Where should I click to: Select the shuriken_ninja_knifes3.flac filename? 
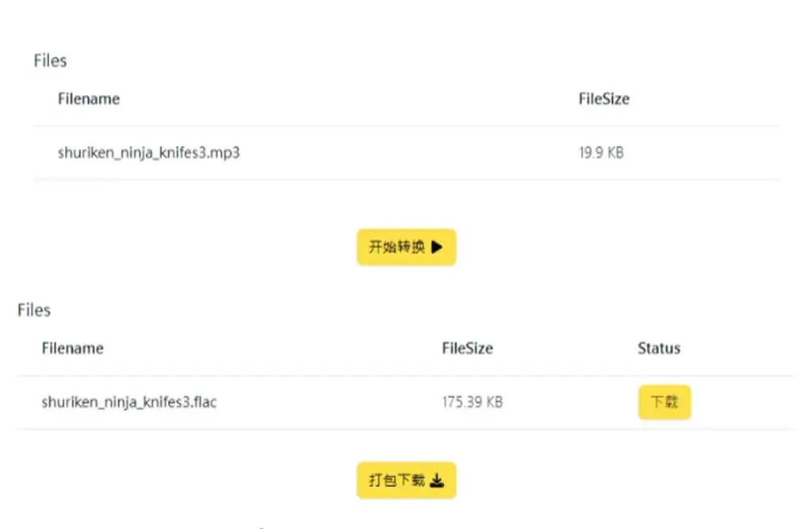129,402
